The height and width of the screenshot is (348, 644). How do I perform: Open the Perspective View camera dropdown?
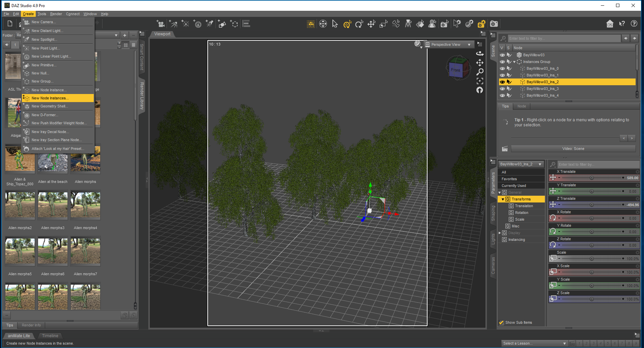tap(449, 44)
